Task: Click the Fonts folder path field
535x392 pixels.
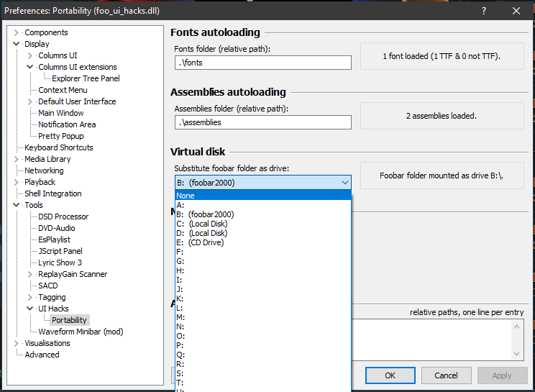Action: tap(263, 63)
